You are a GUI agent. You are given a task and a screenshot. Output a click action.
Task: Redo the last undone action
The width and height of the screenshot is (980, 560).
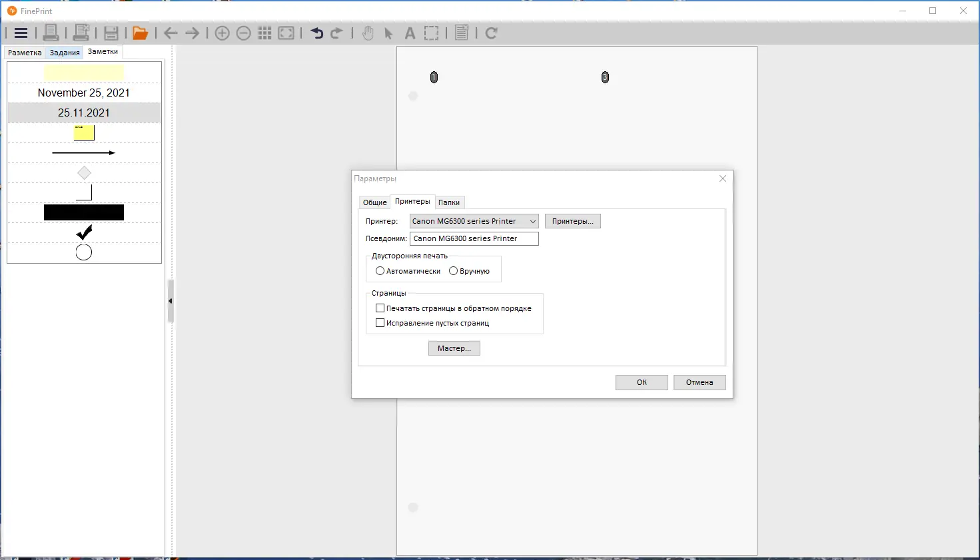(x=337, y=33)
